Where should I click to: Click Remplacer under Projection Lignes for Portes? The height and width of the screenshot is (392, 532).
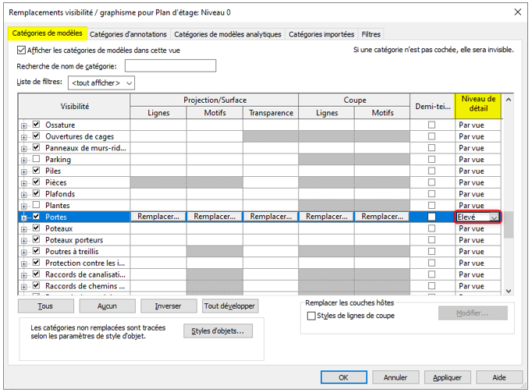[x=158, y=217]
